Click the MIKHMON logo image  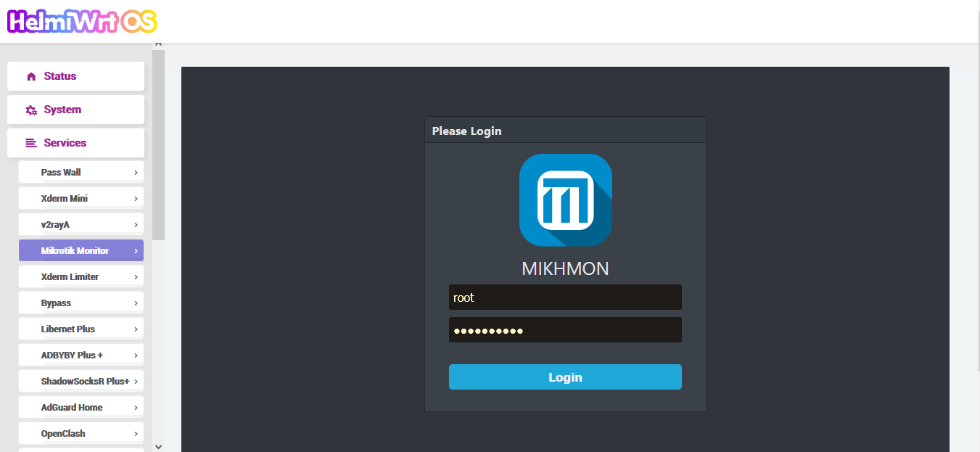[566, 200]
